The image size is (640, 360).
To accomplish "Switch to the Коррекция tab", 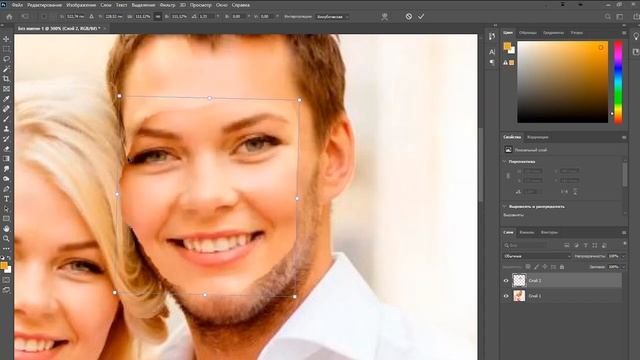I will [x=538, y=137].
